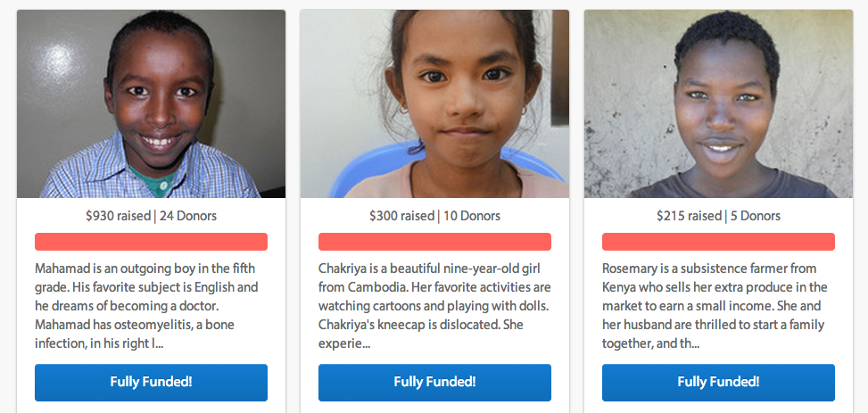
Task: Click Rosemary's Fully Funded button
Action: tap(718, 382)
